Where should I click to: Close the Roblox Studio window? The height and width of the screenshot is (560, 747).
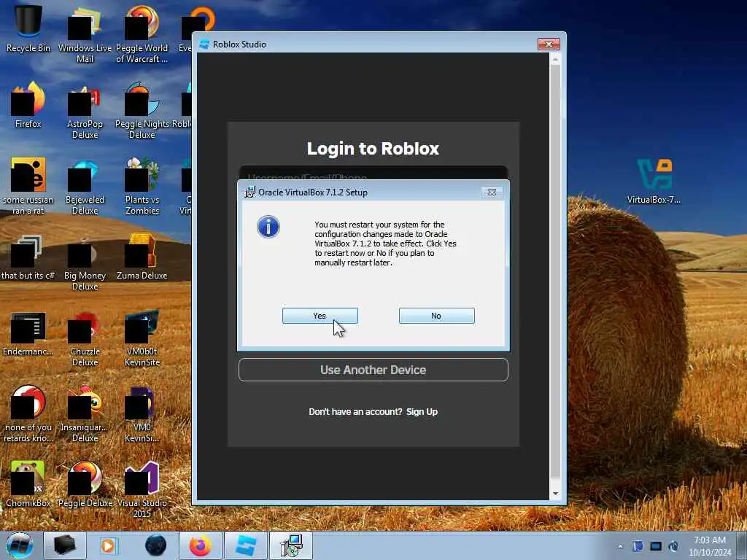tap(549, 44)
